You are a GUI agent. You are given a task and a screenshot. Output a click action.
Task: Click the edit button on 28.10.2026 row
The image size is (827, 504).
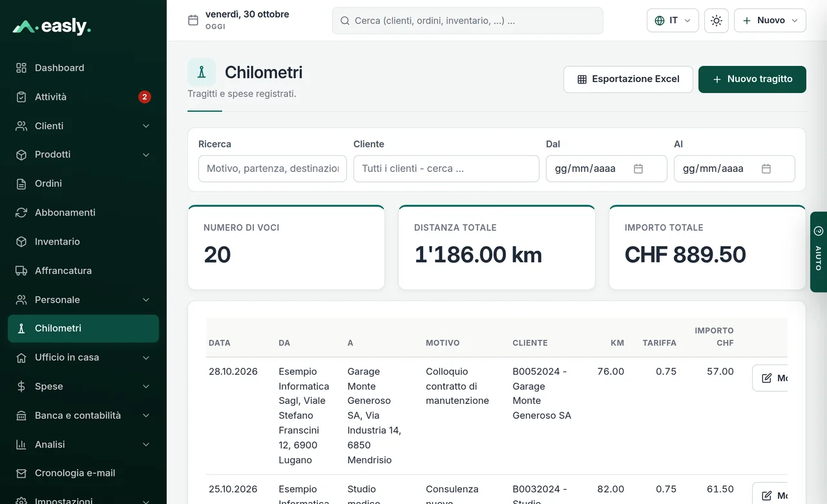(x=770, y=378)
